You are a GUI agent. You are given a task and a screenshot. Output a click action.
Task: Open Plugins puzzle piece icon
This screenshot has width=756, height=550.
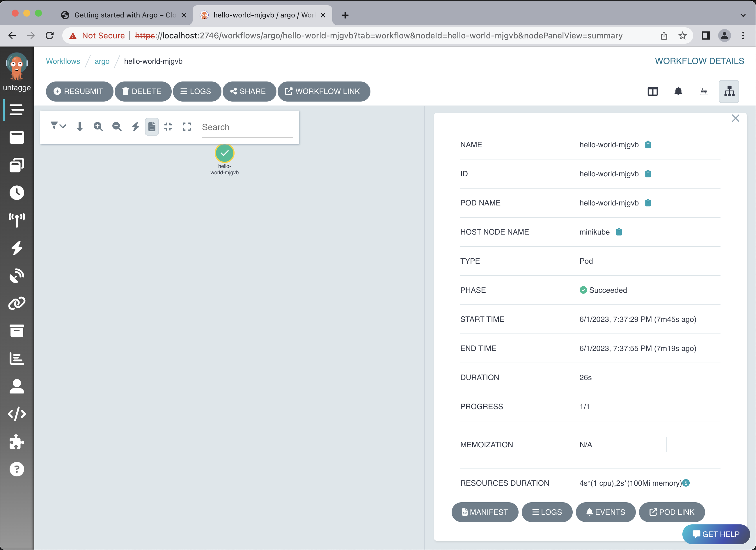(17, 442)
